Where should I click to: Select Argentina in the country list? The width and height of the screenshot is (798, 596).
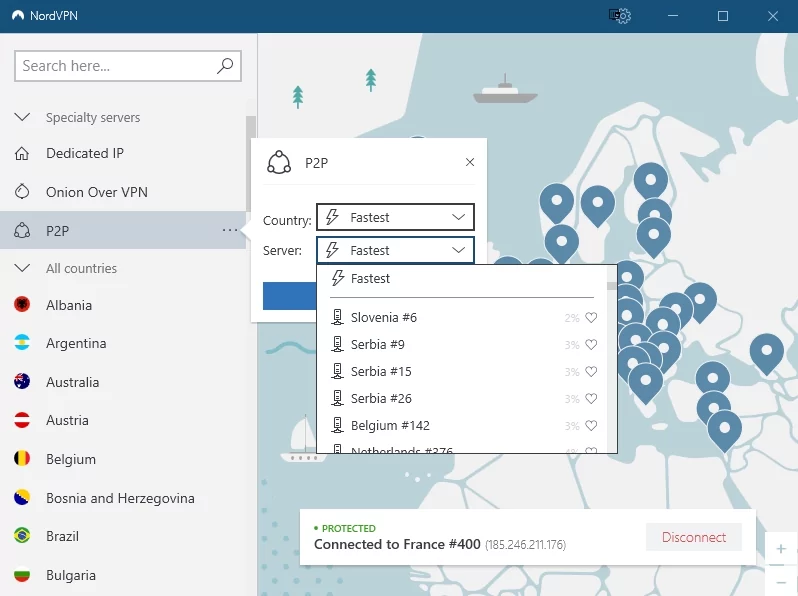tap(123, 343)
